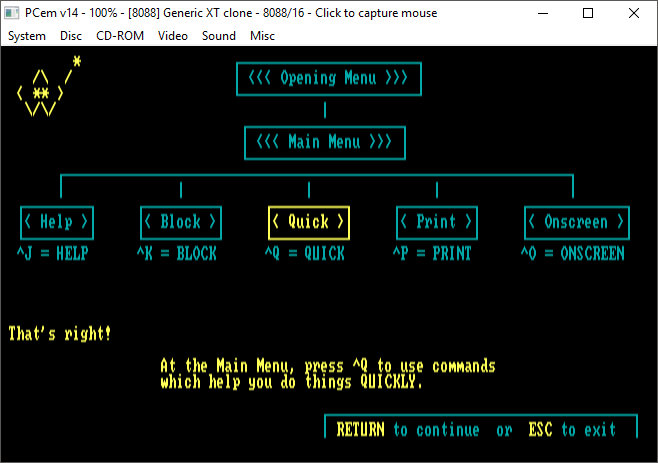The height and width of the screenshot is (463, 658).
Task: Select the Block box
Action: coord(181,222)
